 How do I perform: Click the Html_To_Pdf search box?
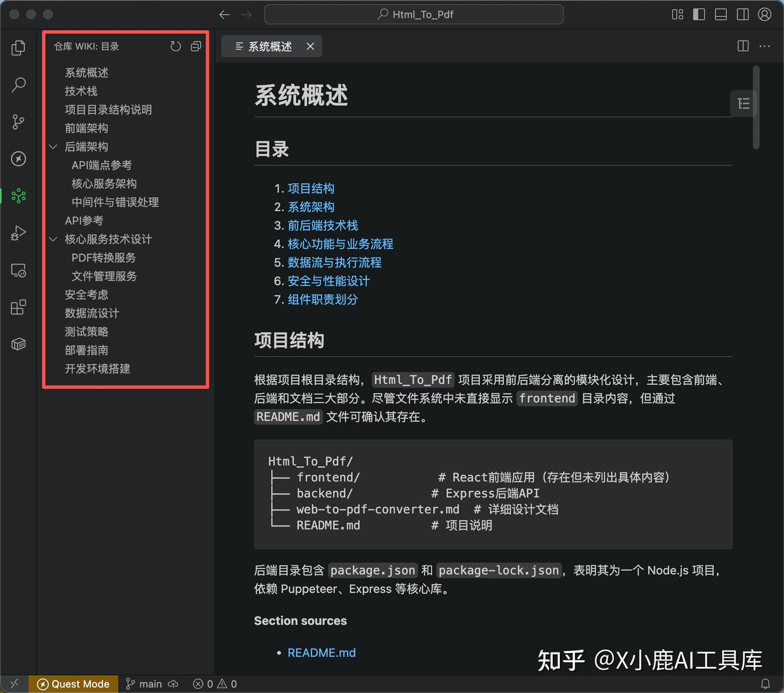(x=413, y=14)
